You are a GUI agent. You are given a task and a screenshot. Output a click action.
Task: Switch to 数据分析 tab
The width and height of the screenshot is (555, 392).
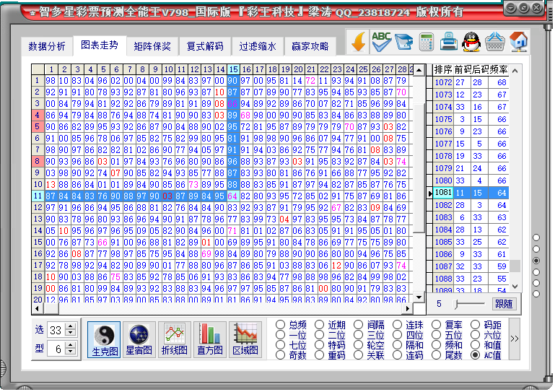(47, 46)
